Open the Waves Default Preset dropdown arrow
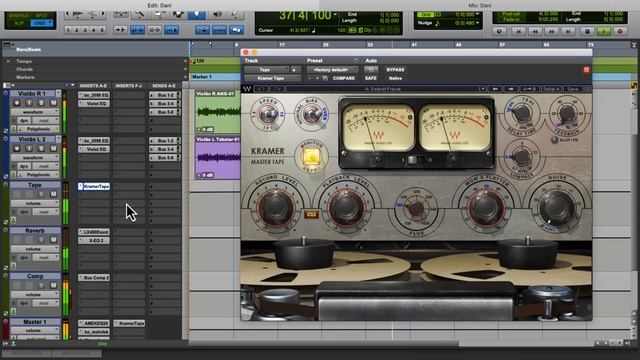The width and height of the screenshot is (640, 360). click(x=482, y=89)
